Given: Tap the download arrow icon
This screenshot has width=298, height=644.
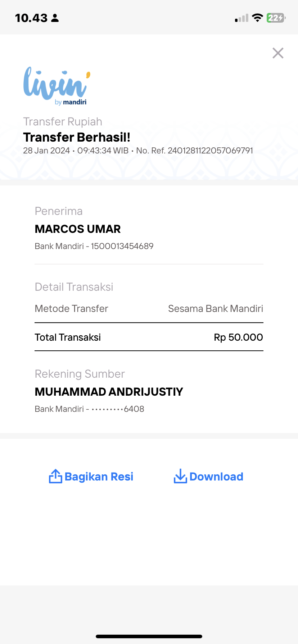Looking at the screenshot, I should coord(180,476).
